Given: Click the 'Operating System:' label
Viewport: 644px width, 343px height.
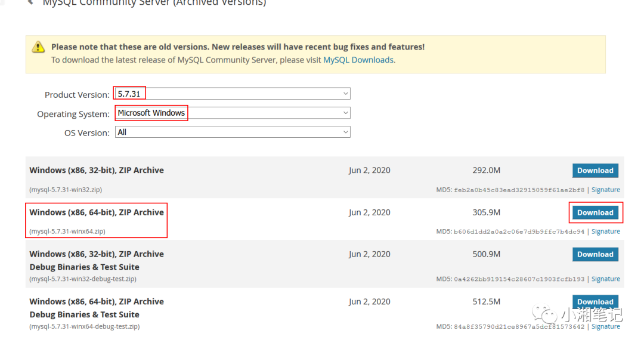Looking at the screenshot, I should tap(73, 114).
